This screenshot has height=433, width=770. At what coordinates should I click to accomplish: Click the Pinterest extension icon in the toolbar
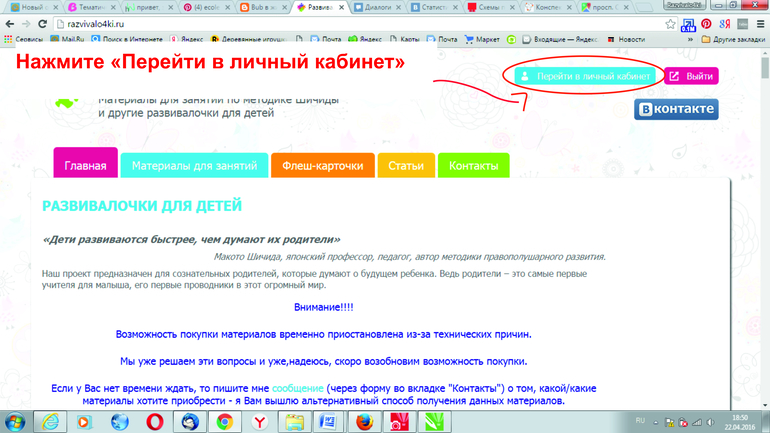point(706,24)
